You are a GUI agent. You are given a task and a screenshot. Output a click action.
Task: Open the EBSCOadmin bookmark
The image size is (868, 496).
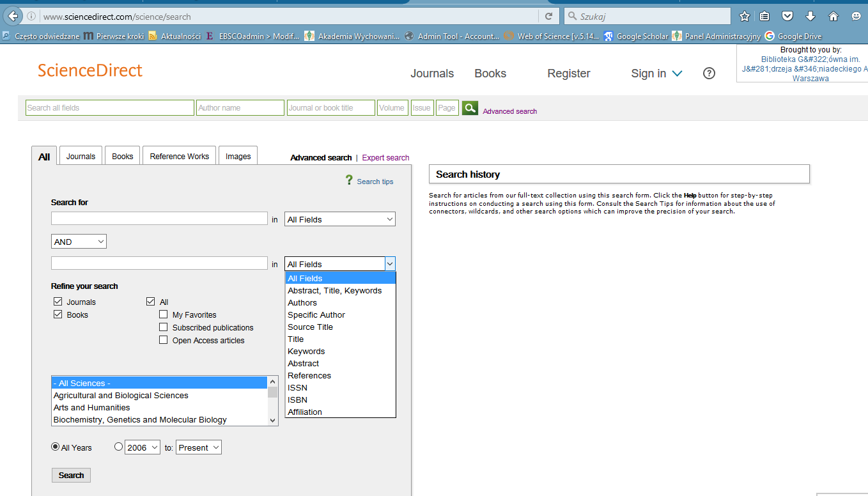[x=252, y=36]
